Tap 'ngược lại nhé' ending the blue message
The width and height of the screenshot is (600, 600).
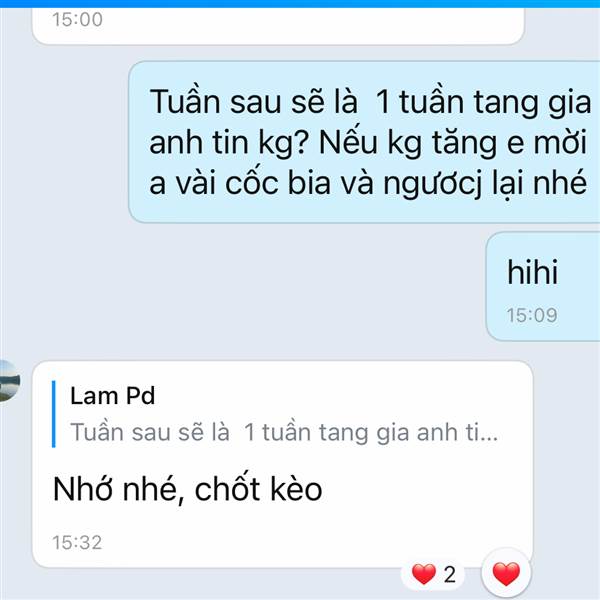point(485,184)
